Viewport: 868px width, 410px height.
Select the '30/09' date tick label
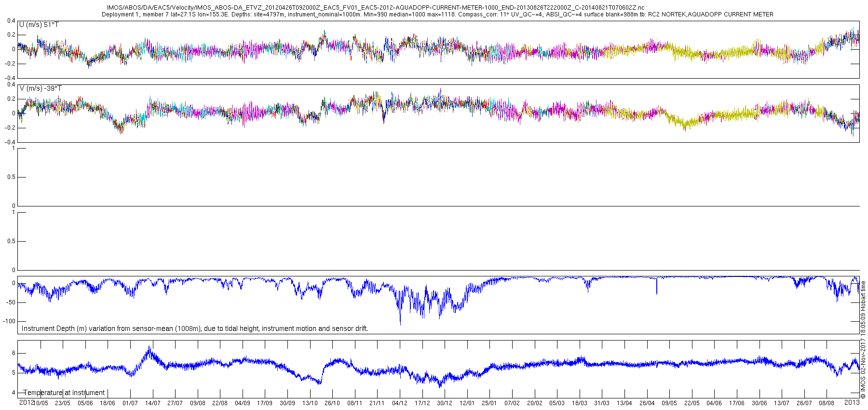click(287, 403)
